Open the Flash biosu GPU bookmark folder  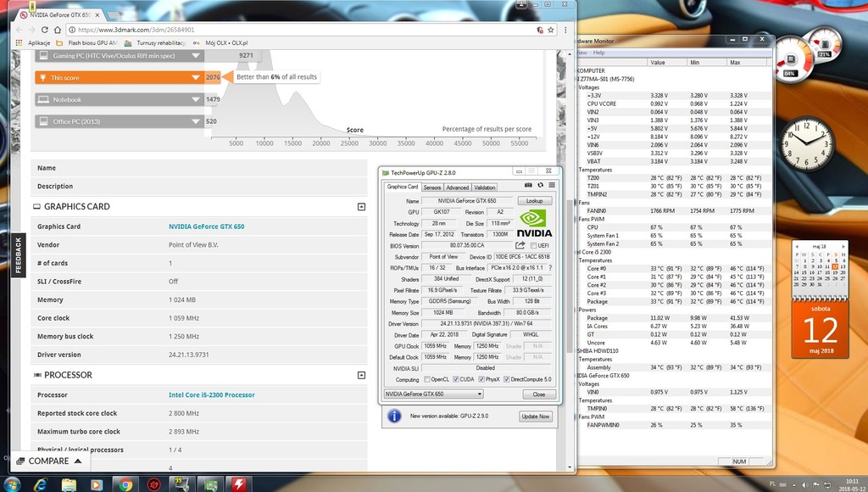87,42
